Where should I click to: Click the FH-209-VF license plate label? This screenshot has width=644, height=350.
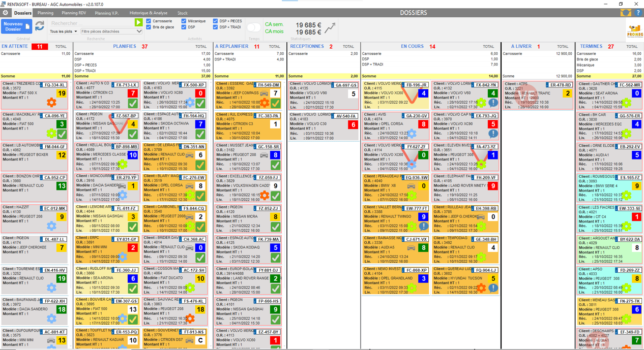click(x=485, y=178)
